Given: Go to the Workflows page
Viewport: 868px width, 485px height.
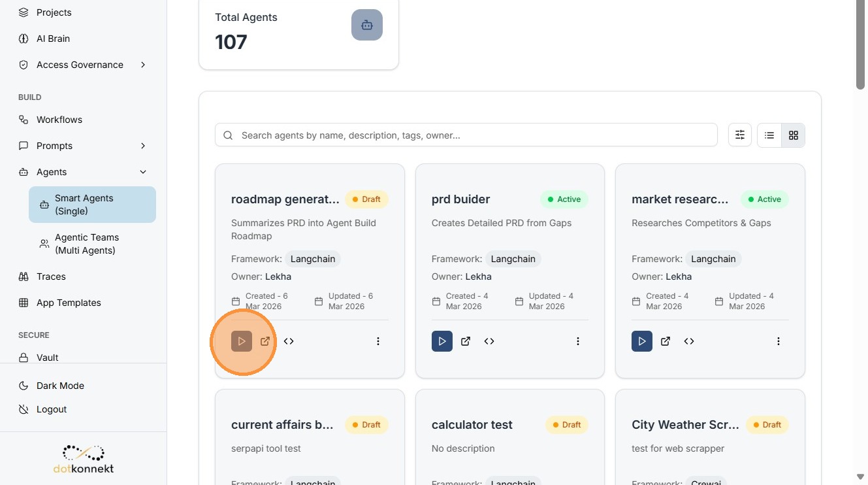Looking at the screenshot, I should pos(59,120).
